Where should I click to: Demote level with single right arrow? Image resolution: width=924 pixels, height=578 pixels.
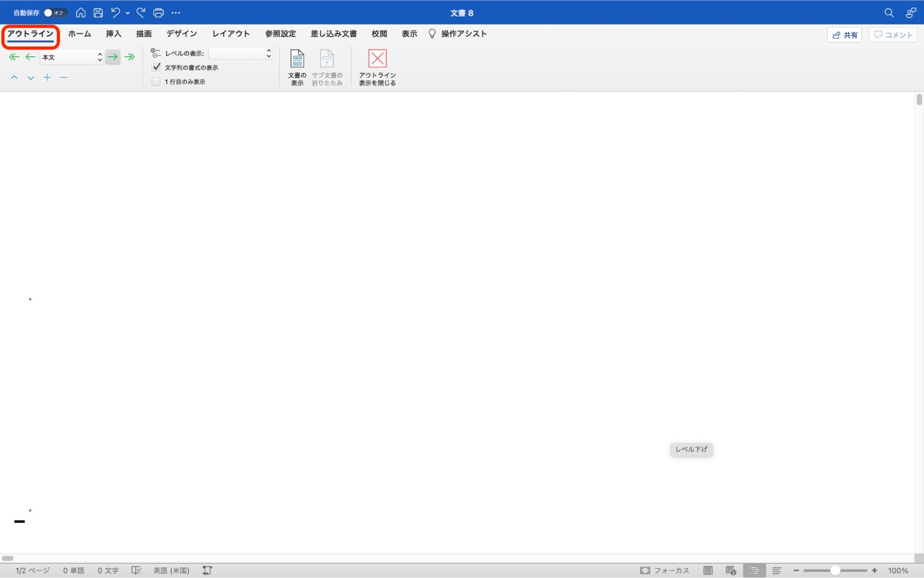tap(113, 57)
